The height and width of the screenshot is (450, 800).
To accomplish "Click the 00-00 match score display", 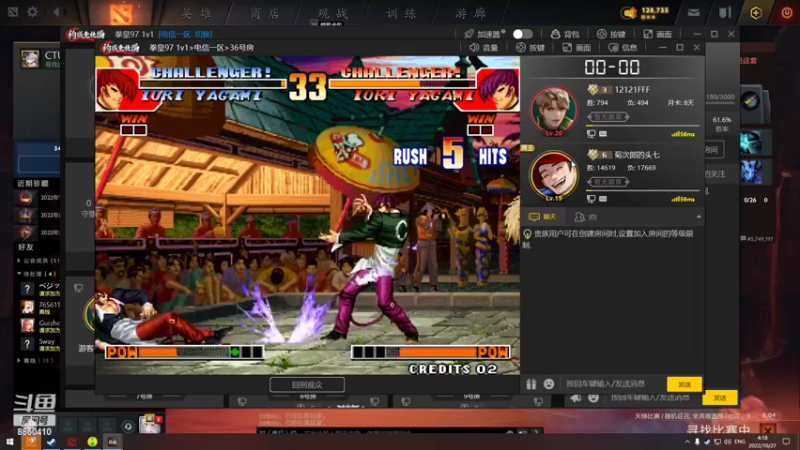I will pos(612,67).
